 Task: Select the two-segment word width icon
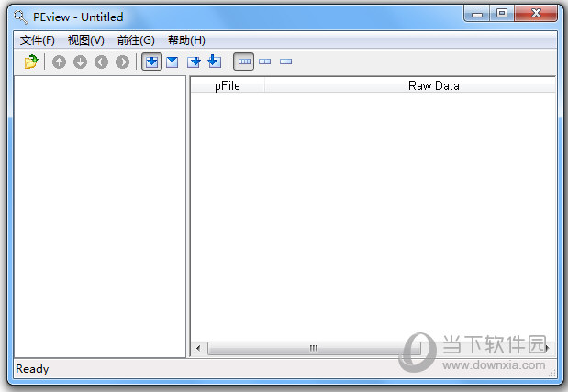coord(265,62)
